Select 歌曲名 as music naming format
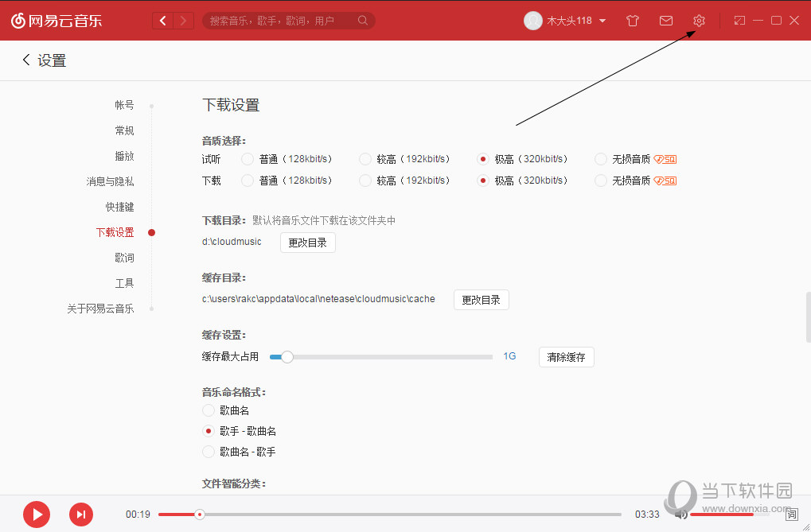811x532 pixels. [x=208, y=410]
